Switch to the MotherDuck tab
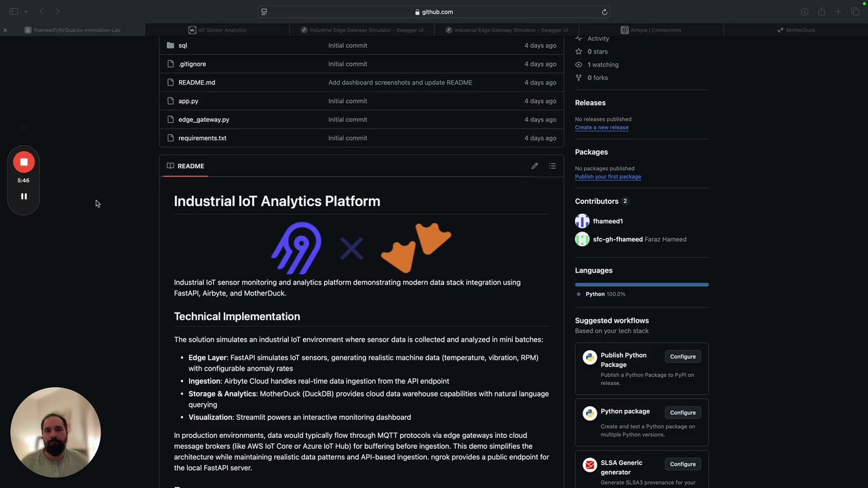This screenshot has width=868, height=488. point(795,30)
